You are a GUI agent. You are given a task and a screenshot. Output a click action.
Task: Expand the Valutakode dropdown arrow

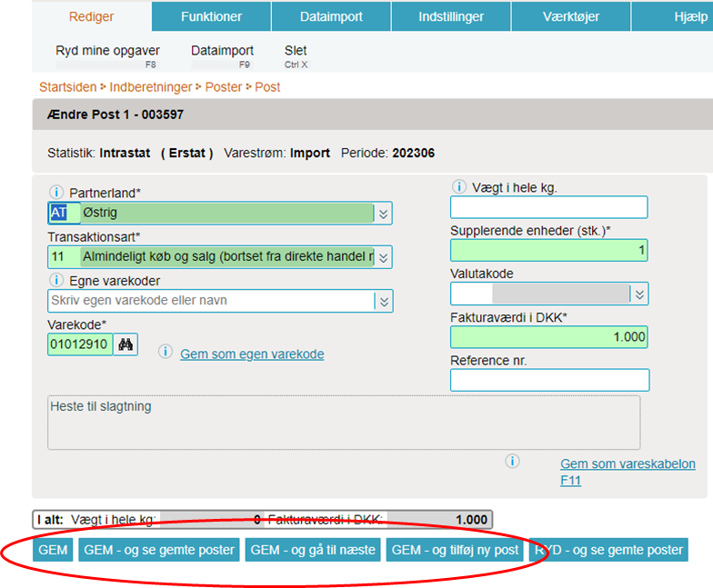(639, 294)
